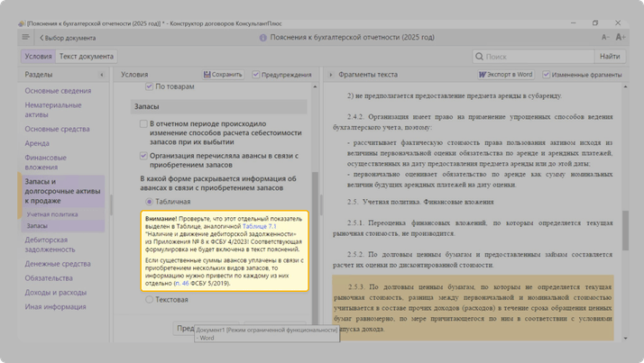The image size is (644, 363).
Task: Open Финансовые вложения section
Action: 45,162
